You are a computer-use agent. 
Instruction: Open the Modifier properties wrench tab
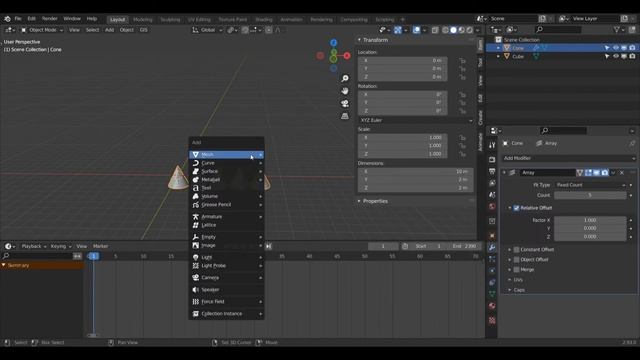tap(492, 247)
